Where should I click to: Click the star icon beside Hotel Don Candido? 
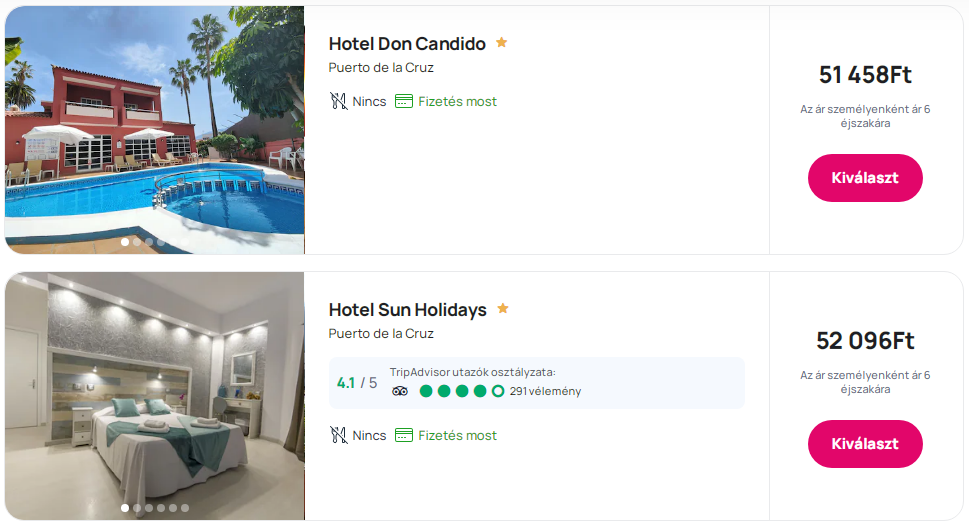point(502,43)
